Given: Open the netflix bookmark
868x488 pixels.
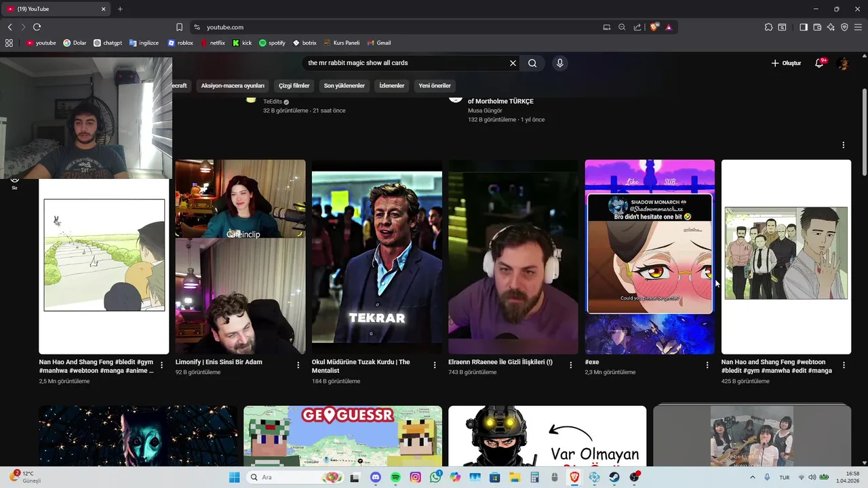Looking at the screenshot, I should pyautogui.click(x=212, y=43).
